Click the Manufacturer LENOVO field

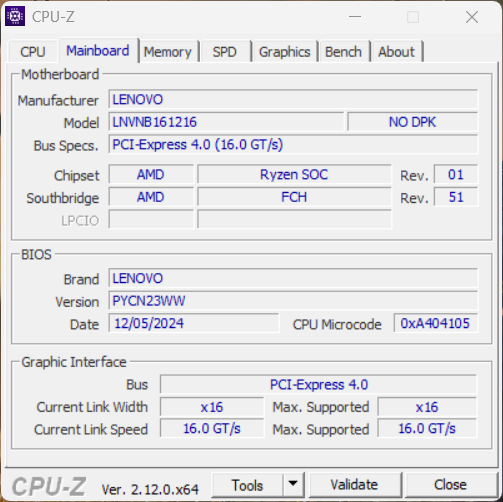tap(293, 99)
